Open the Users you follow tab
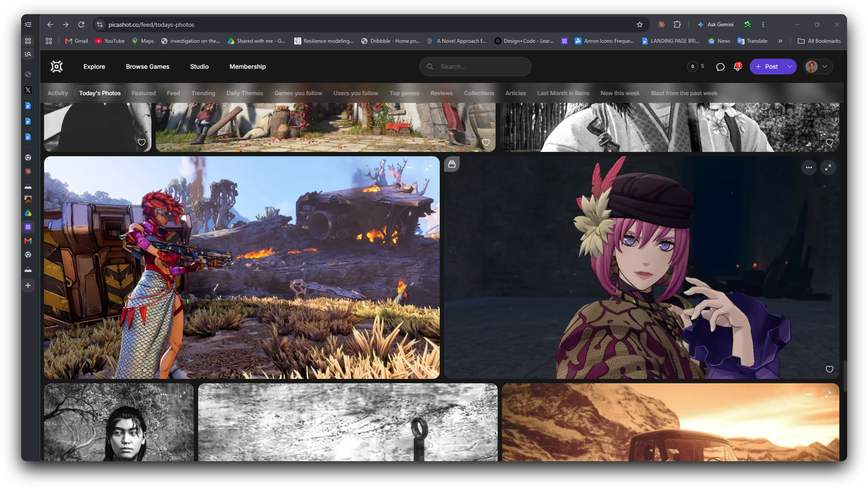Image resolution: width=868 pixels, height=489 pixels. [x=356, y=93]
